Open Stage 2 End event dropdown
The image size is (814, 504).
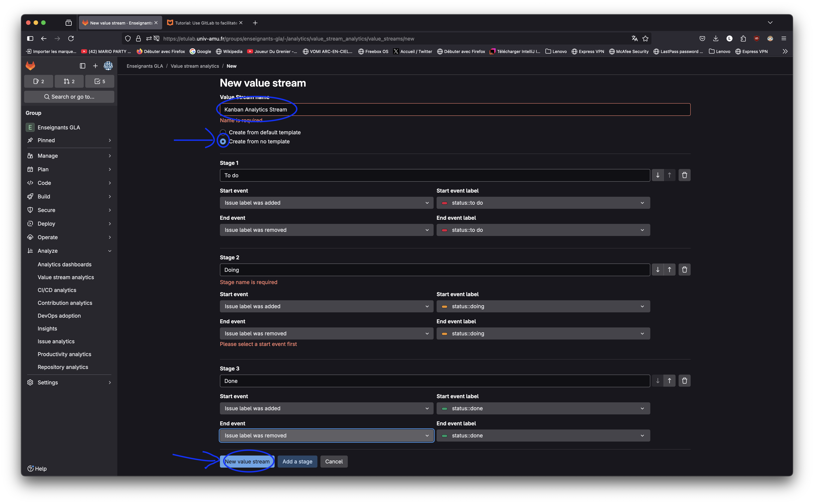(326, 333)
